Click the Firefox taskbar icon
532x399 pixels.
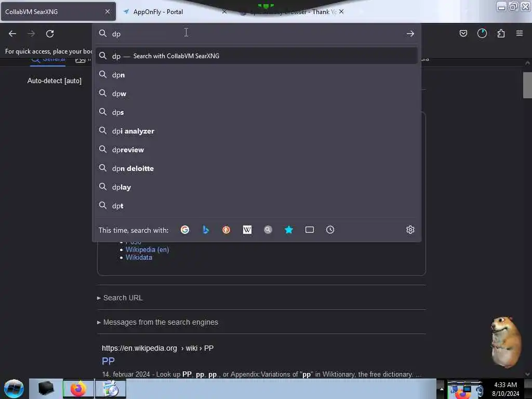[78, 389]
